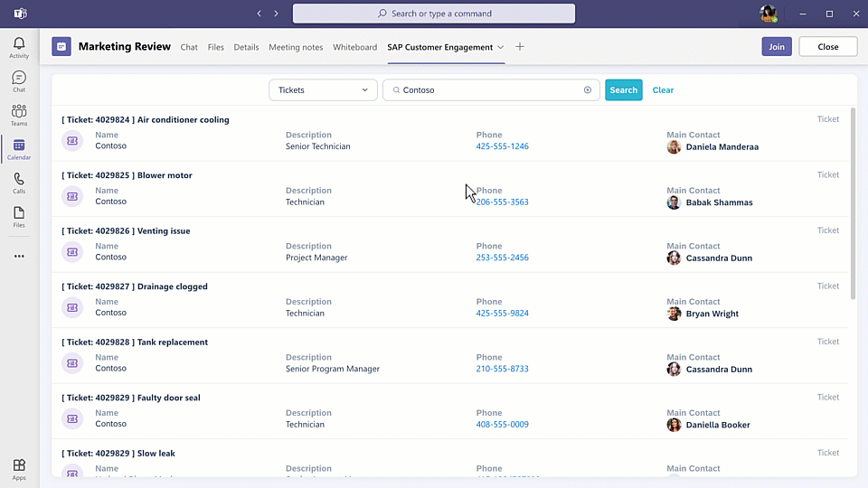The image size is (868, 488).
Task: Click the results list vertical scrollbar
Action: click(x=852, y=206)
